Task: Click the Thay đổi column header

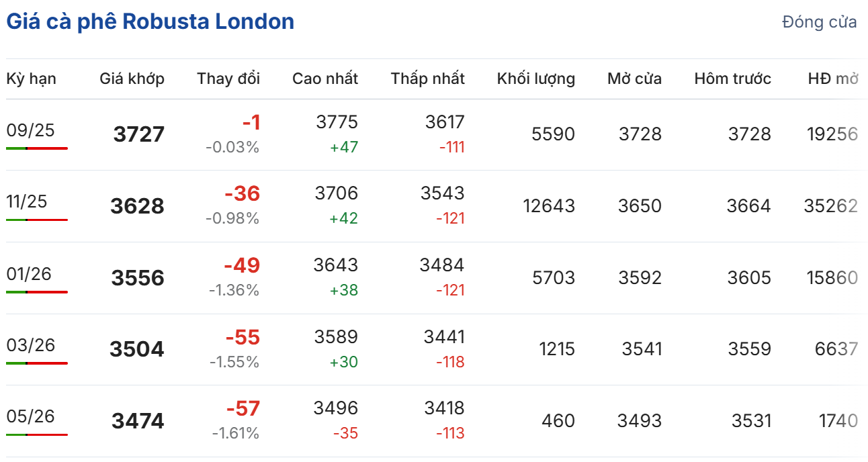Action: pos(228,79)
